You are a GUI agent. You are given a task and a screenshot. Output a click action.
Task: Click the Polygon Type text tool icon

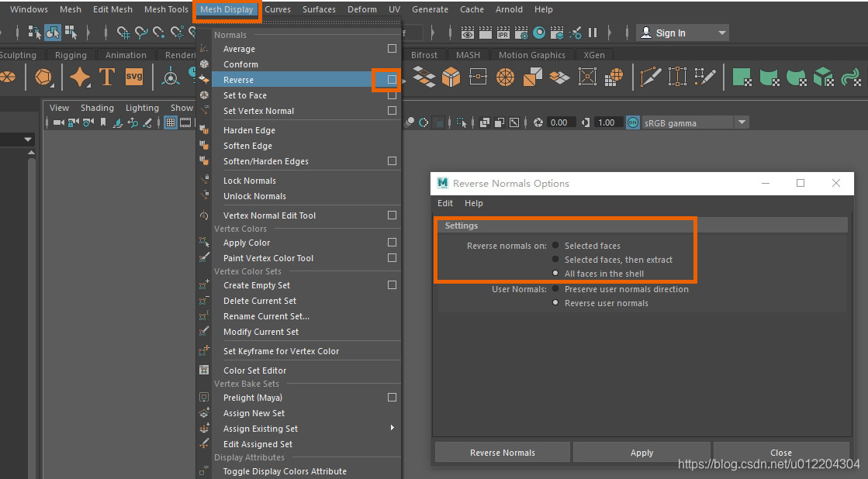(106, 77)
